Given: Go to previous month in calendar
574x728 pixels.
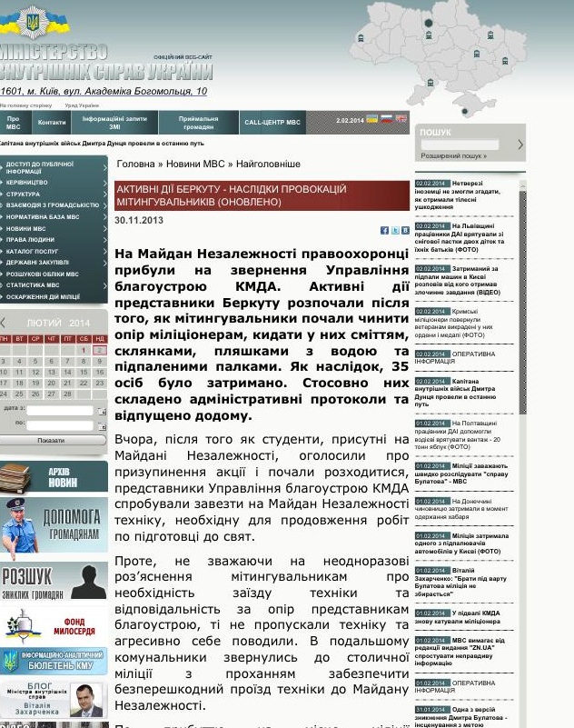Looking at the screenshot, I should 4,323.
